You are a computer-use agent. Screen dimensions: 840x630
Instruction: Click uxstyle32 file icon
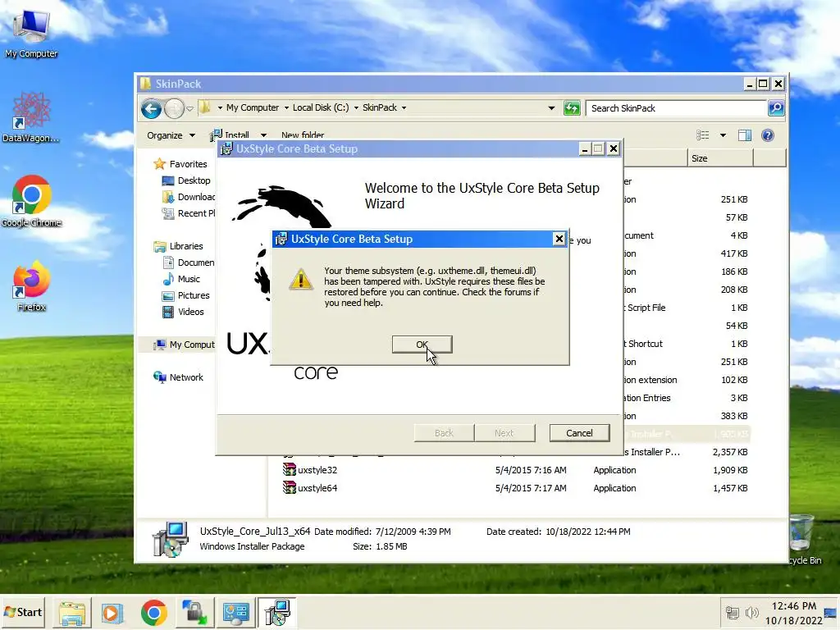(x=290, y=470)
